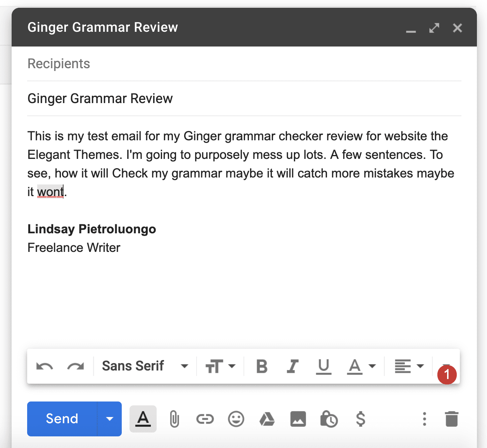487x448 pixels.
Task: Attach a file using the paperclip icon
Action: click(x=174, y=419)
